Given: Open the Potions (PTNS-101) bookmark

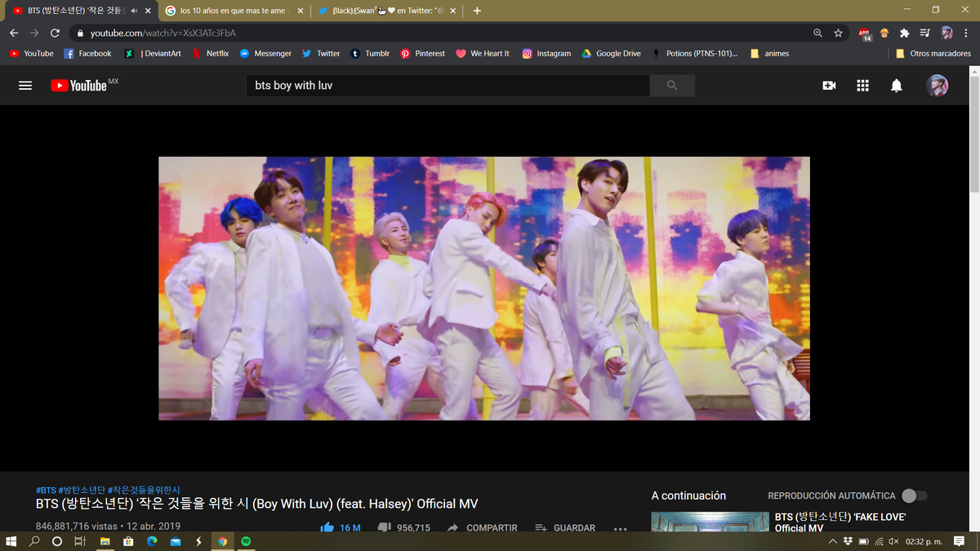Looking at the screenshot, I should point(694,53).
